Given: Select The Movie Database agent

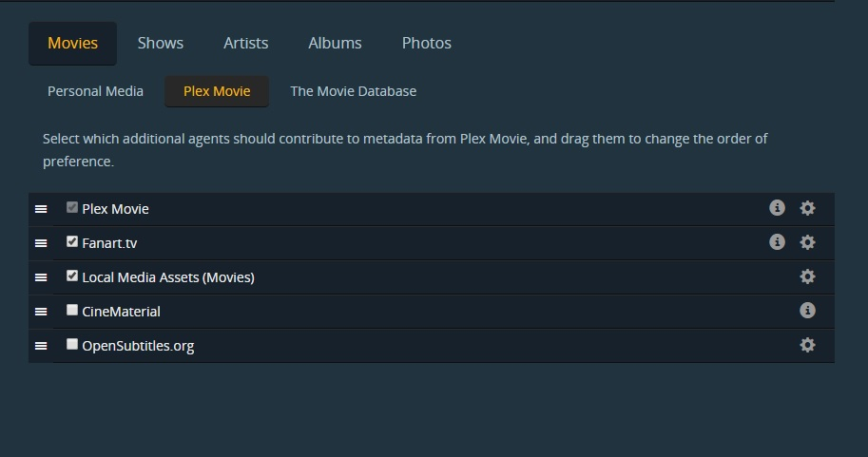Looking at the screenshot, I should (x=353, y=91).
